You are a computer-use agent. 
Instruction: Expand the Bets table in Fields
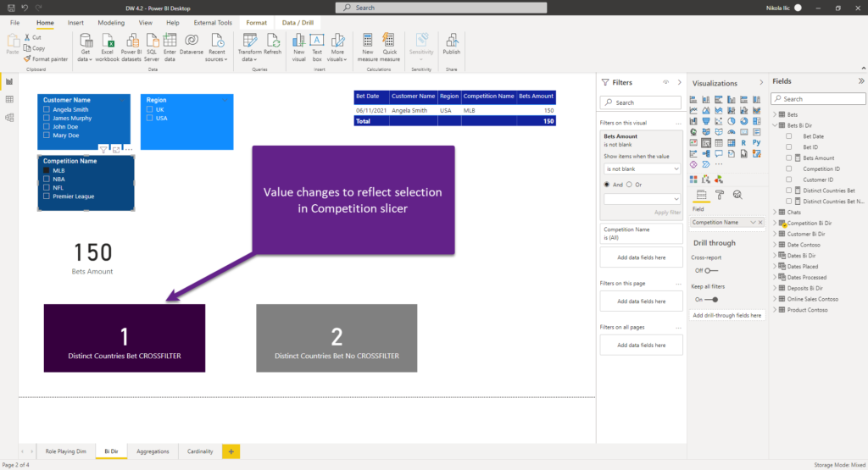click(775, 114)
